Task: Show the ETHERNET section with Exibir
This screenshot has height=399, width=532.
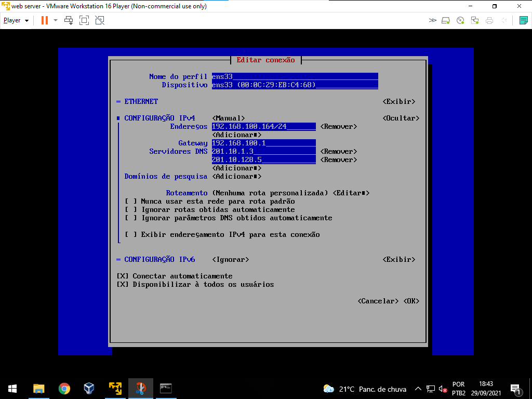Action: point(399,101)
